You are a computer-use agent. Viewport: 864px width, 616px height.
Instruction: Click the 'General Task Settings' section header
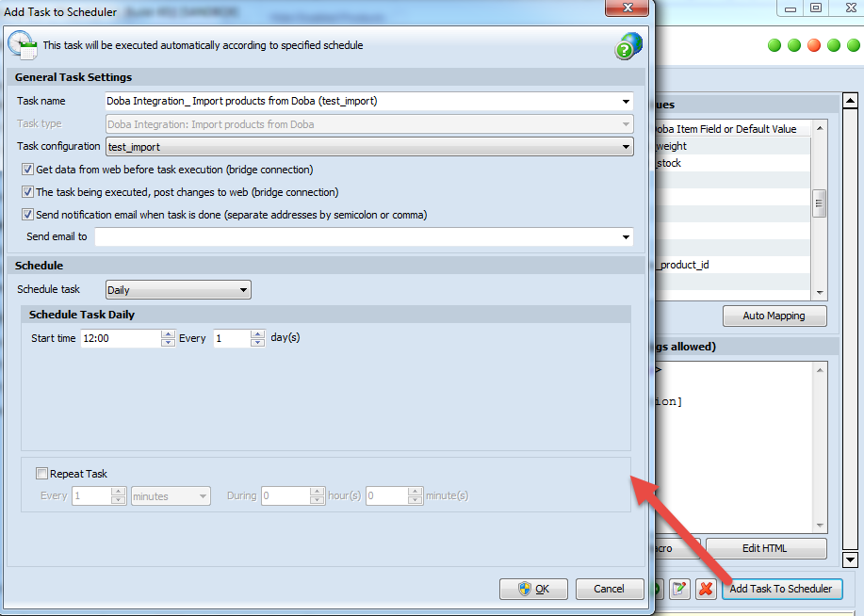click(x=326, y=77)
